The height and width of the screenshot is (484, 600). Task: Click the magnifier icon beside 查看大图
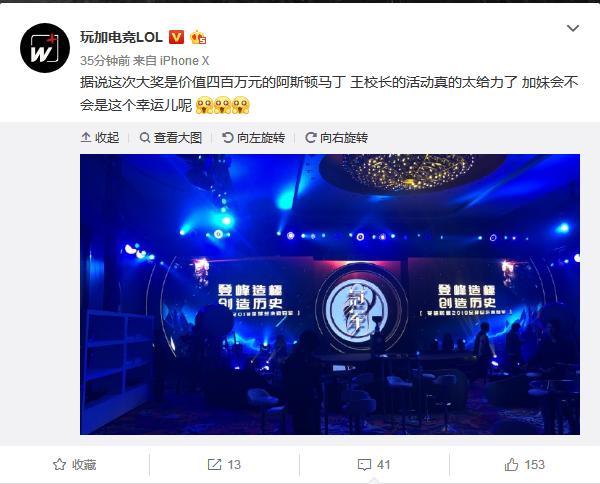(145, 137)
